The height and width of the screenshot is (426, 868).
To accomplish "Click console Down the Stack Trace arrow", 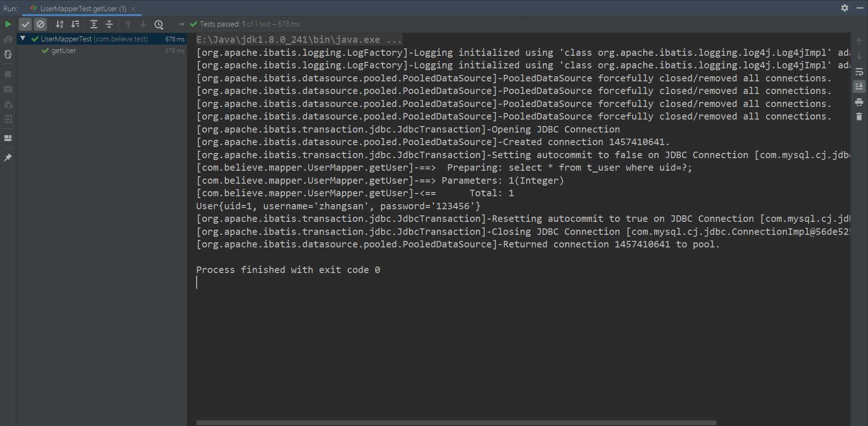I will click(859, 56).
